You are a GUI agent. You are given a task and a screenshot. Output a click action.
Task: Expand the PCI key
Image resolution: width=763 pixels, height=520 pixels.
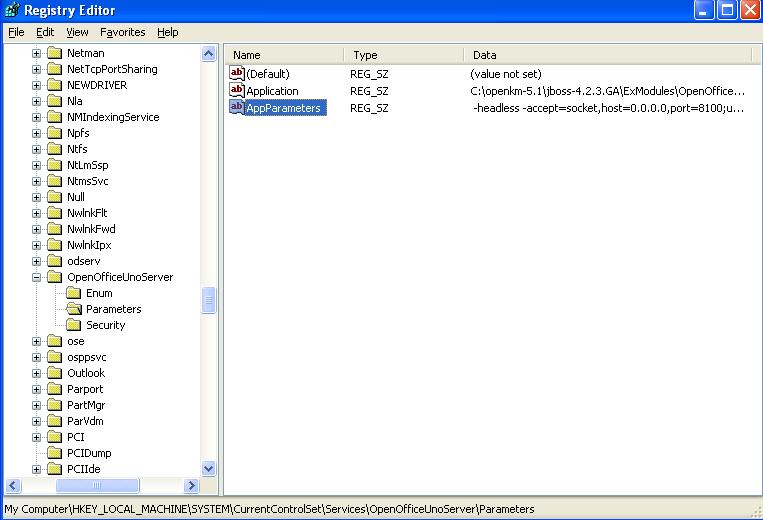click(36, 437)
